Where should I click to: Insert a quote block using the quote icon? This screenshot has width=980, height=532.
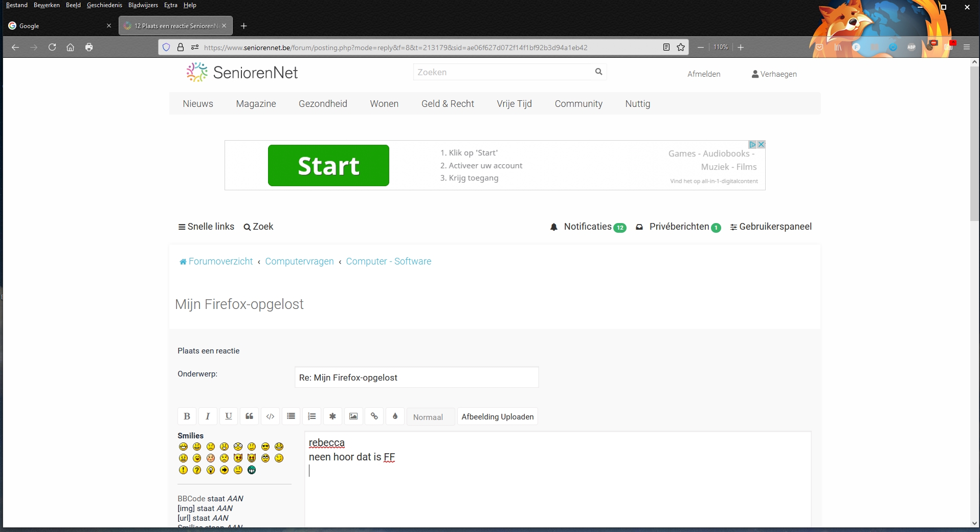[249, 416]
